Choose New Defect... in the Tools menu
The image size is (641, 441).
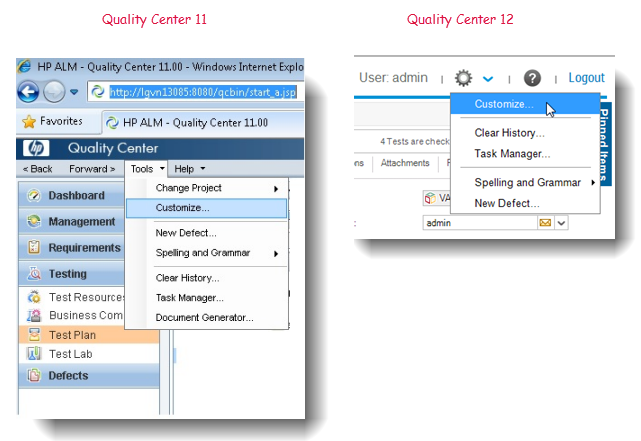[x=206, y=233]
